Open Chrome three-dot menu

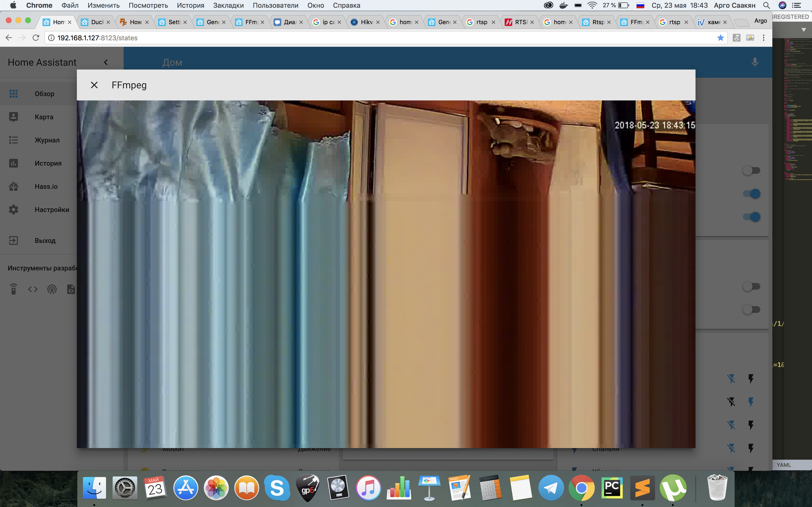click(x=763, y=38)
